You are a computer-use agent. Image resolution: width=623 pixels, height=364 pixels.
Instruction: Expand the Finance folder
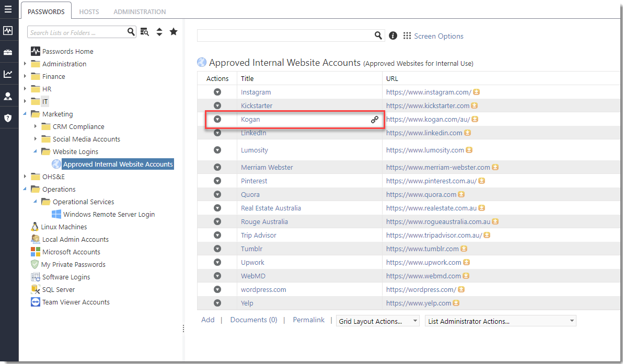[x=25, y=76]
